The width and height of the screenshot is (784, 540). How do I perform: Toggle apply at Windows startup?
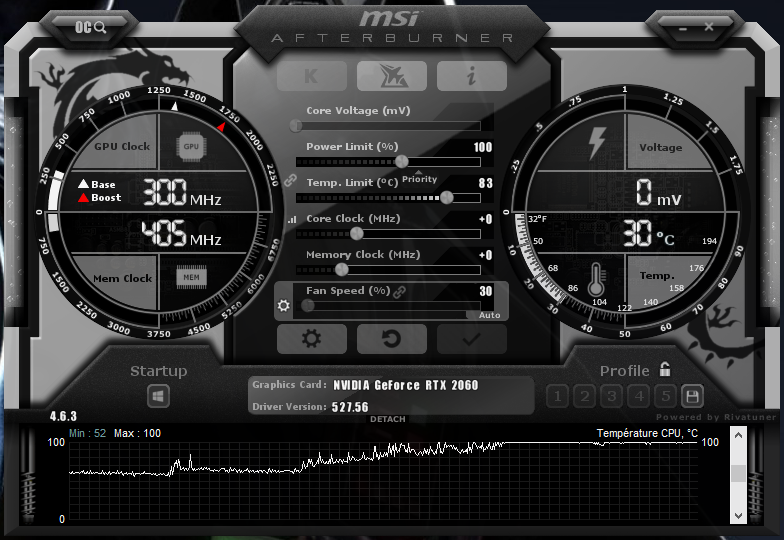[158, 396]
